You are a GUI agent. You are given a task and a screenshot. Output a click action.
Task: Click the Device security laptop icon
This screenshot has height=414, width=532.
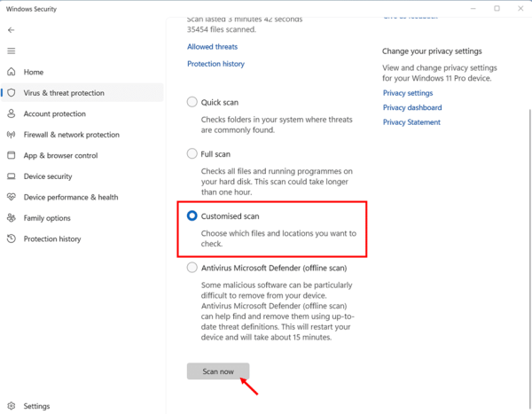pos(12,176)
